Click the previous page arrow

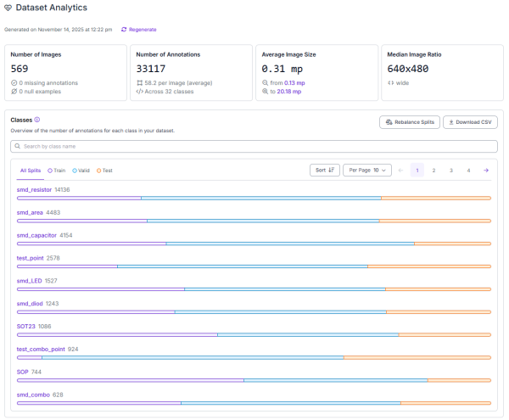400,170
